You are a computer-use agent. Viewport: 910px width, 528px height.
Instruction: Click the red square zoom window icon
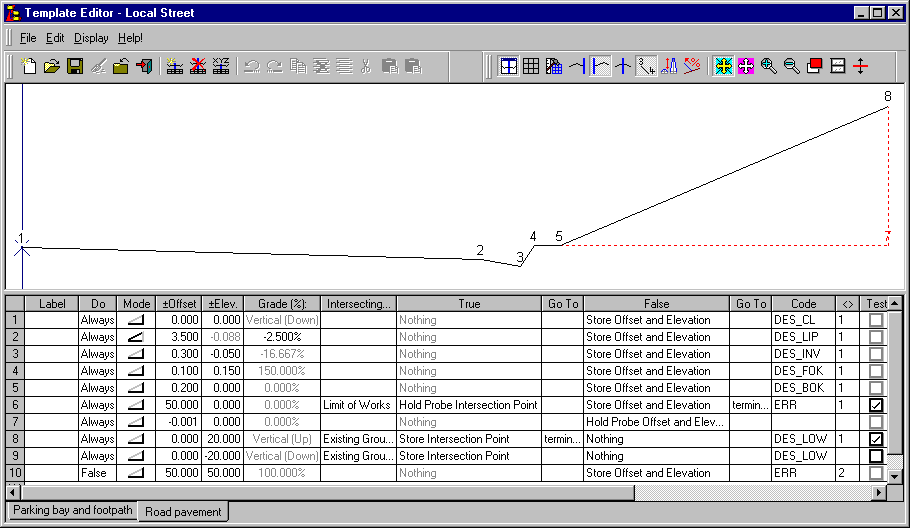click(815, 66)
